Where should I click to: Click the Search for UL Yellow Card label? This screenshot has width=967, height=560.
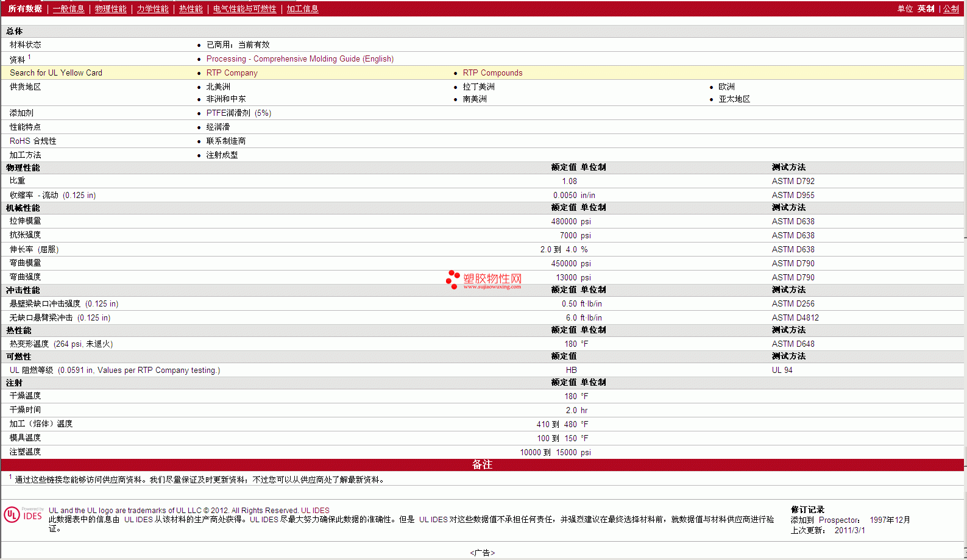56,73
